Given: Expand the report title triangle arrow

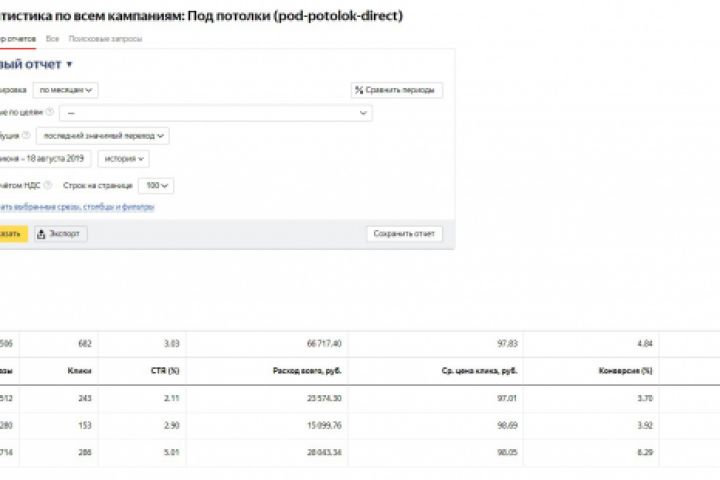Looking at the screenshot, I should click(70, 65).
